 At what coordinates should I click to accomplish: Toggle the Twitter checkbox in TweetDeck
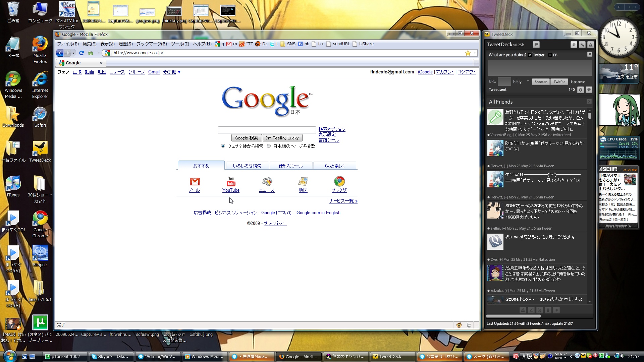coord(530,55)
